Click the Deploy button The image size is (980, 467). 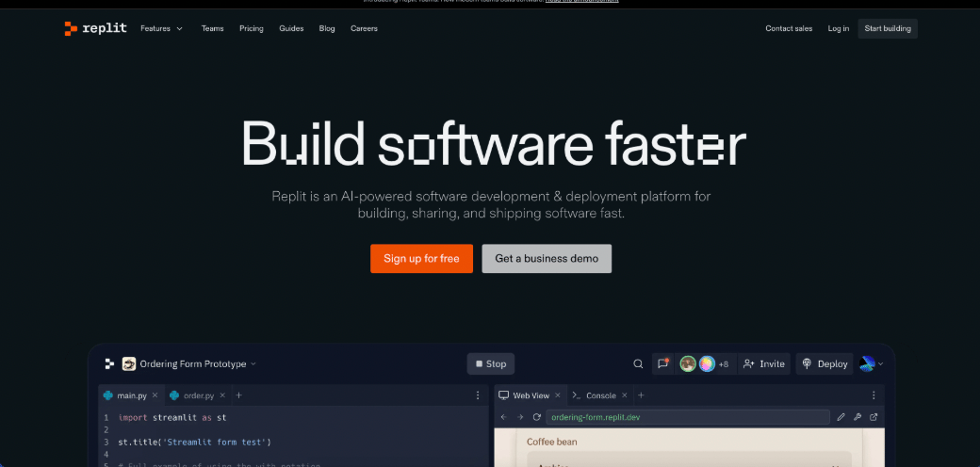(x=825, y=364)
